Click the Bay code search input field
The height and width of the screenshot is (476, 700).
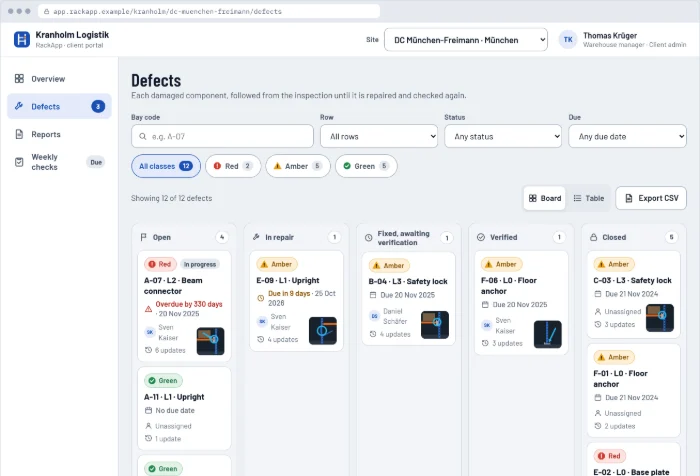[x=222, y=136]
